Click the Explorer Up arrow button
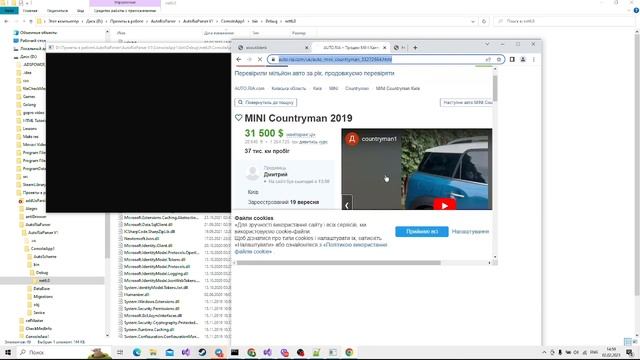640x360 pixels. pyautogui.click(x=31, y=21)
